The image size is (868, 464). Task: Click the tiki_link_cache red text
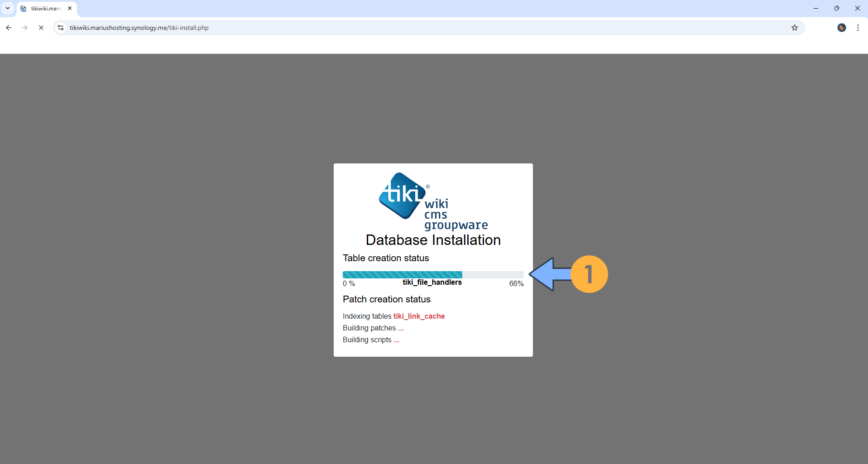tap(418, 316)
